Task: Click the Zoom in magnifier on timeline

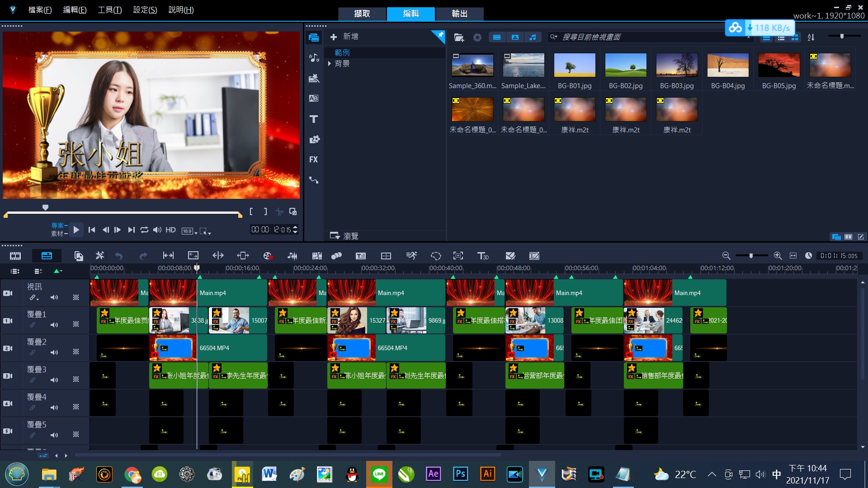Action: tap(778, 256)
